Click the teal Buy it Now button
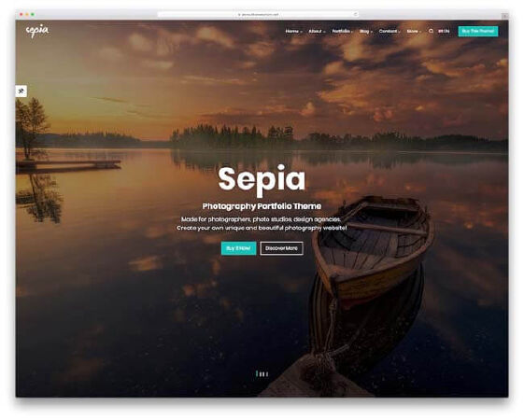The height and width of the screenshot is (420, 524). tap(238, 248)
